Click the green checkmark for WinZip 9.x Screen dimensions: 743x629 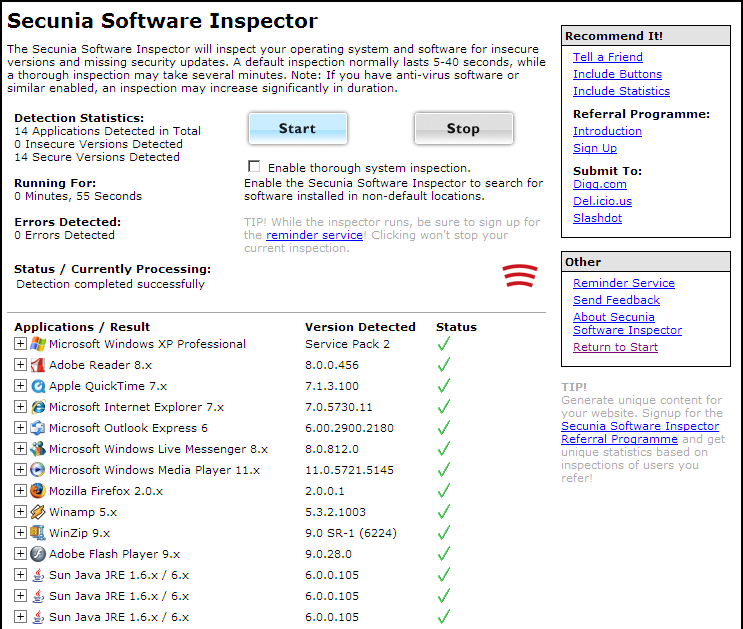coord(444,532)
